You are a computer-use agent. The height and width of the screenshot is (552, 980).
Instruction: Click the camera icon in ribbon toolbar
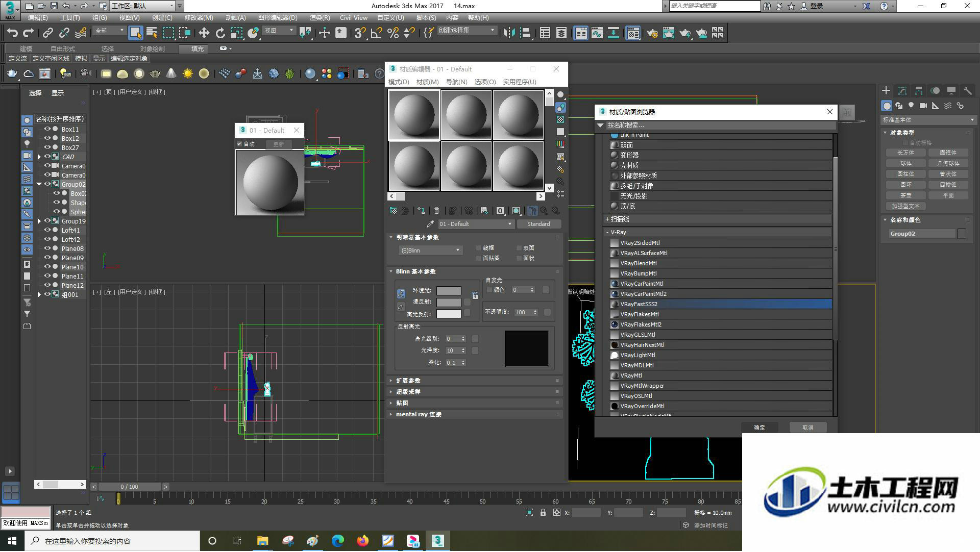click(x=85, y=74)
